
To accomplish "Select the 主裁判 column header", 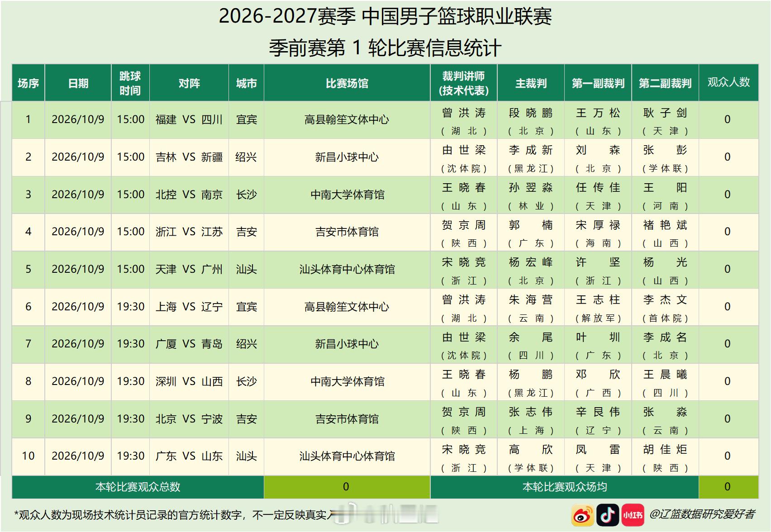I will pyautogui.click(x=531, y=83).
